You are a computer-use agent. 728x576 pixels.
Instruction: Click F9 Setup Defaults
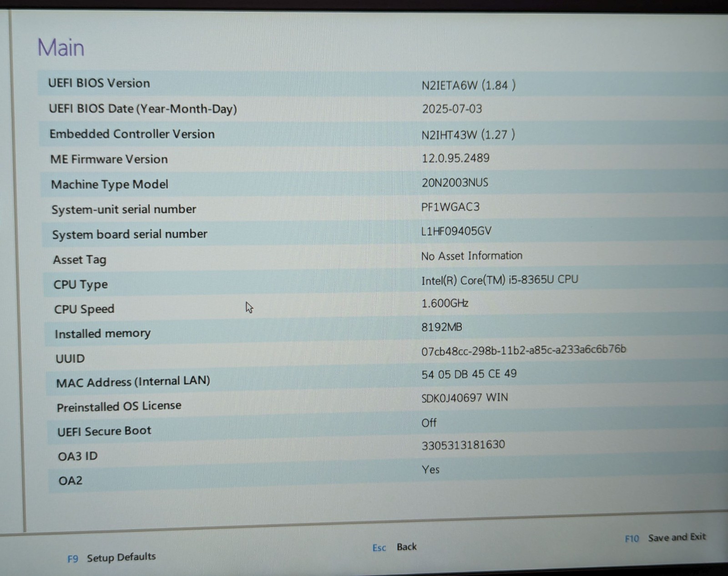pyautogui.click(x=111, y=557)
